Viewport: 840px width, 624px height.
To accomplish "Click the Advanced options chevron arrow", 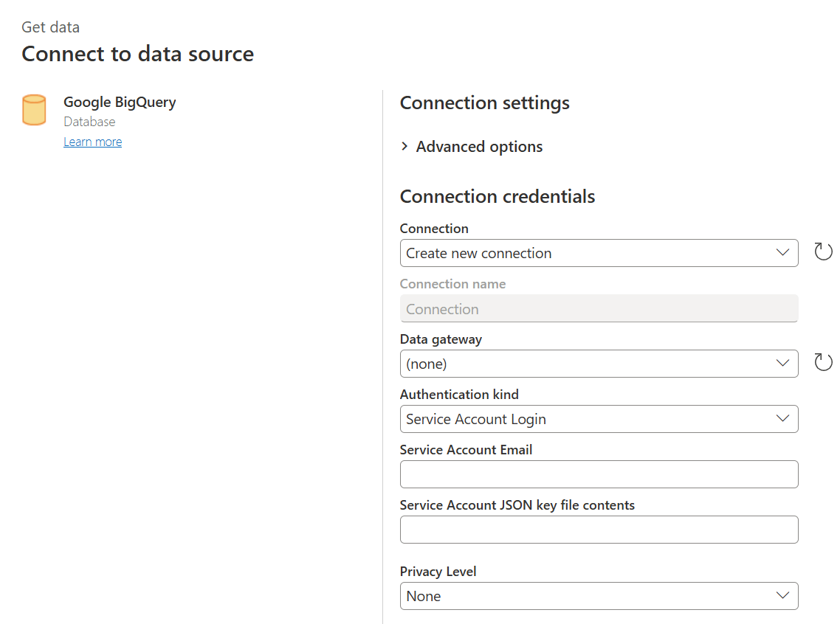I will coord(404,147).
